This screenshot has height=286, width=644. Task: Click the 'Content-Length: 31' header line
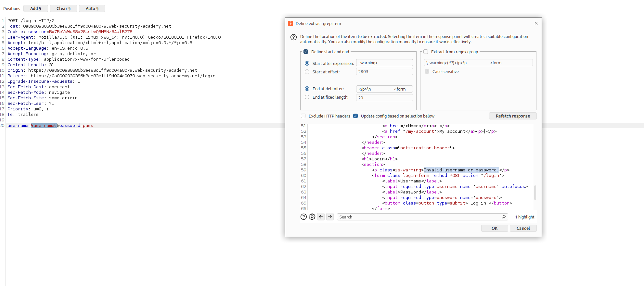click(31, 65)
